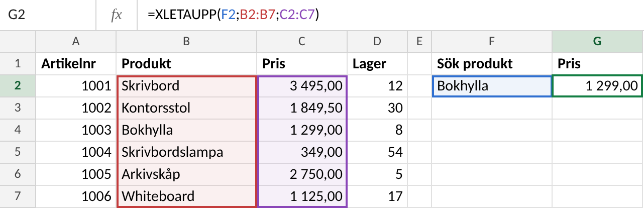The height and width of the screenshot is (208, 644).
Task: Click the Sök produkt header cell
Action: 492,64
